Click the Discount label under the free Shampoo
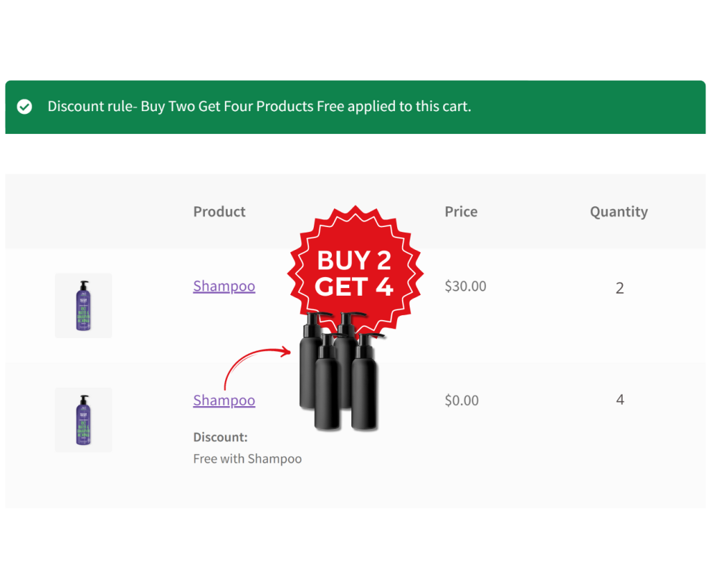This screenshot has height=588, width=711. [220, 437]
